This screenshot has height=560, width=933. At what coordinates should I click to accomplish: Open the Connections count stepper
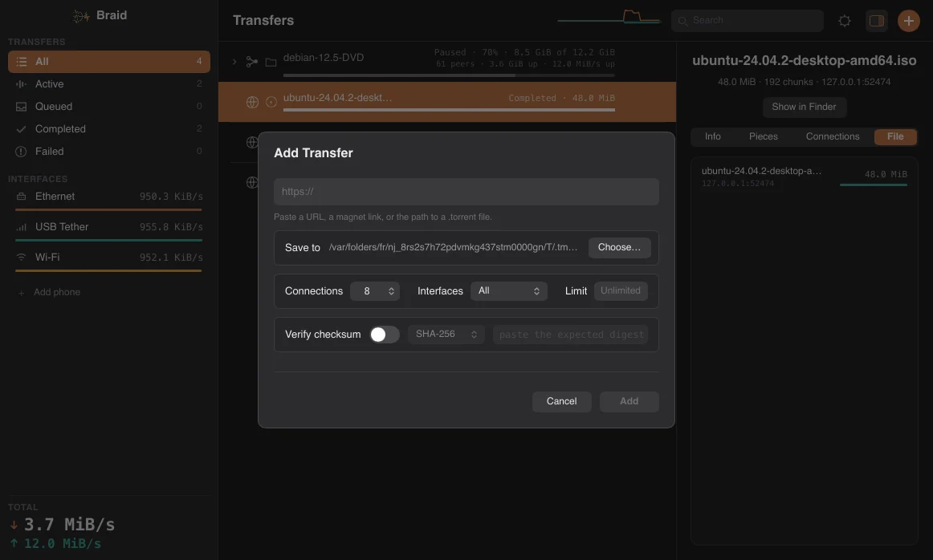point(375,291)
